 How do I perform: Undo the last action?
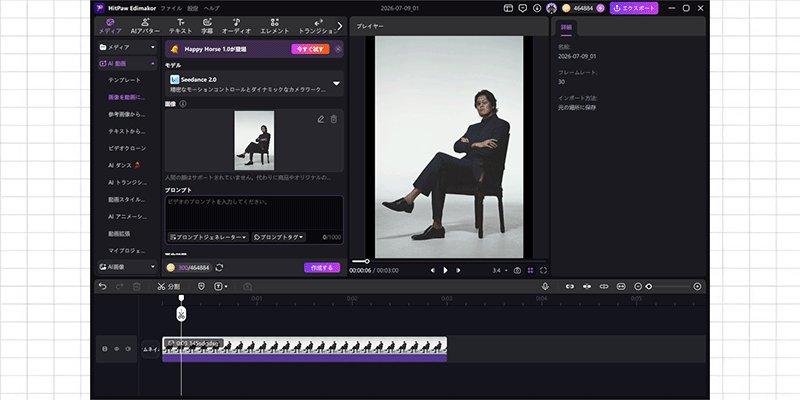click(x=103, y=287)
